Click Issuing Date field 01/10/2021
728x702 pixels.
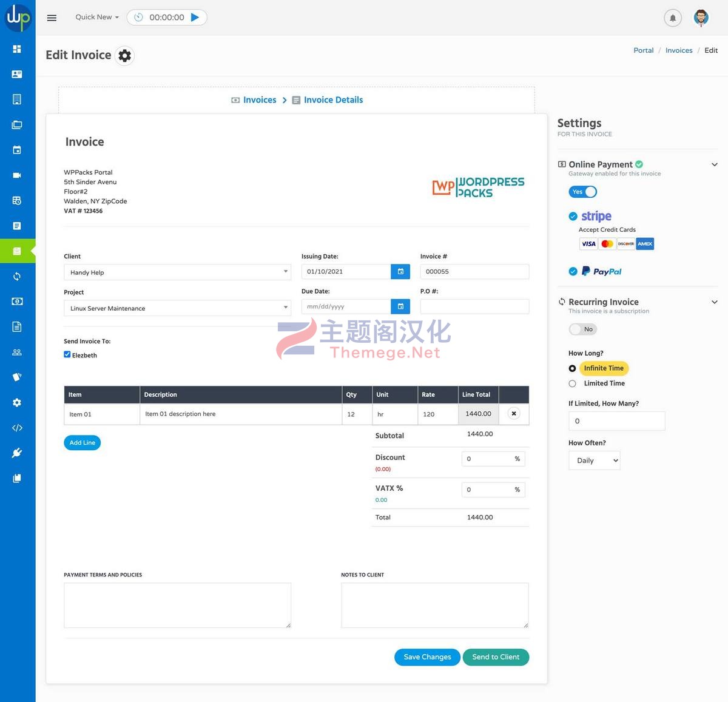[346, 272]
